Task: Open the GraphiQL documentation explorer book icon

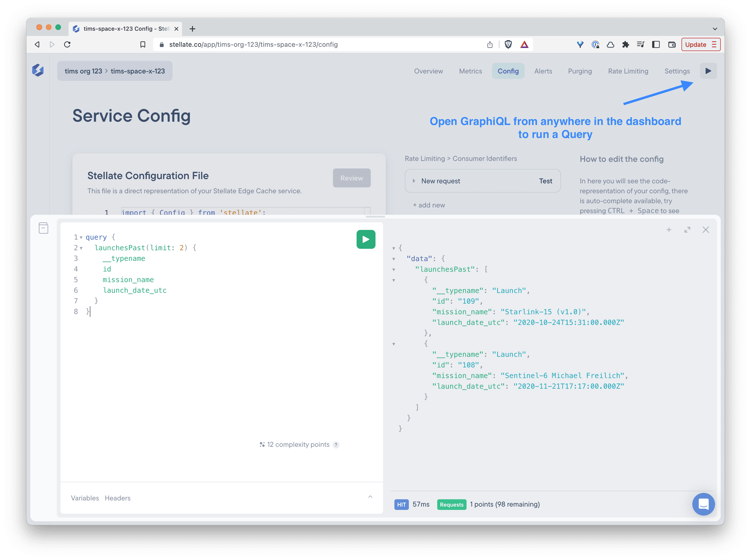Action: point(44,228)
